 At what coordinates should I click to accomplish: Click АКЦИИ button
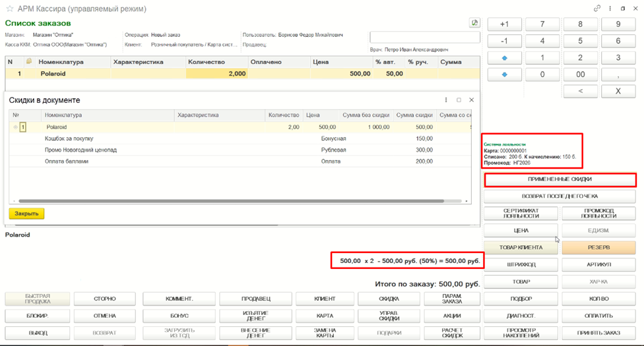pos(452,316)
